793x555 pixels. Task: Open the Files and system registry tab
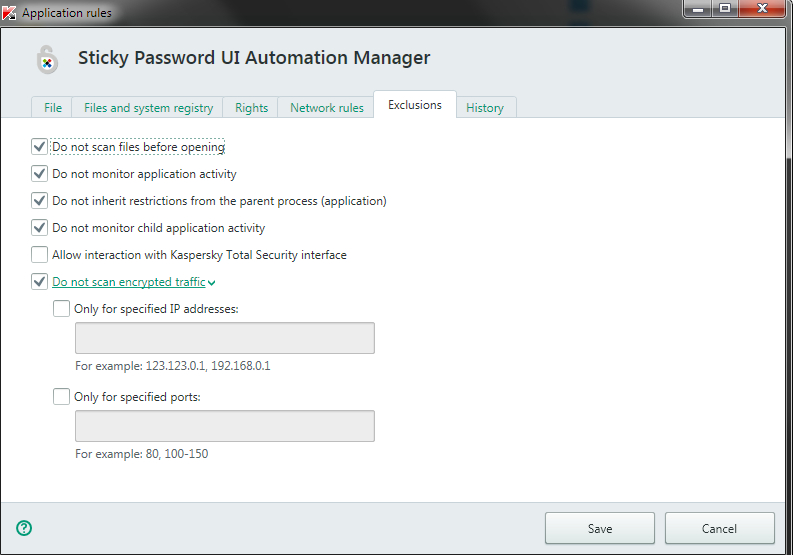point(148,108)
